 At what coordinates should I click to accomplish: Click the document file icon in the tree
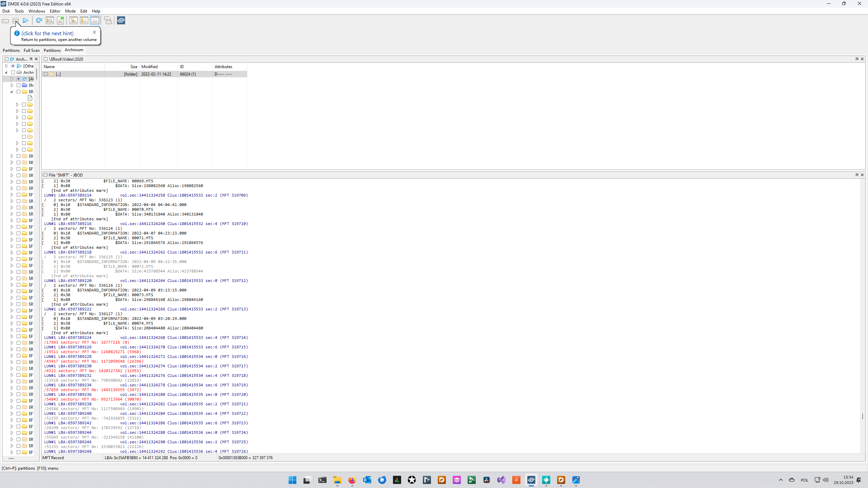pos(30,98)
